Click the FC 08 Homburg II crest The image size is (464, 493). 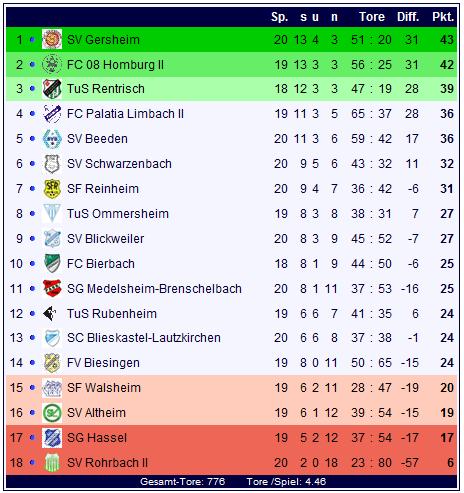(52, 64)
